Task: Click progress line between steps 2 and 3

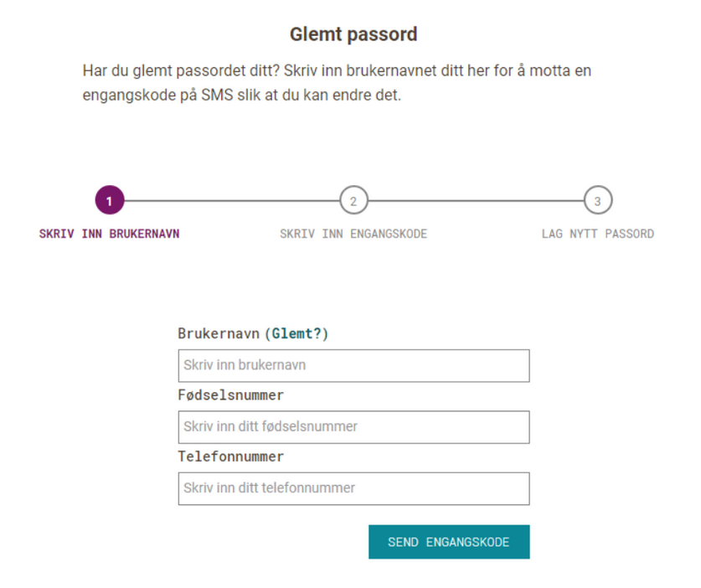Action: 476,201
